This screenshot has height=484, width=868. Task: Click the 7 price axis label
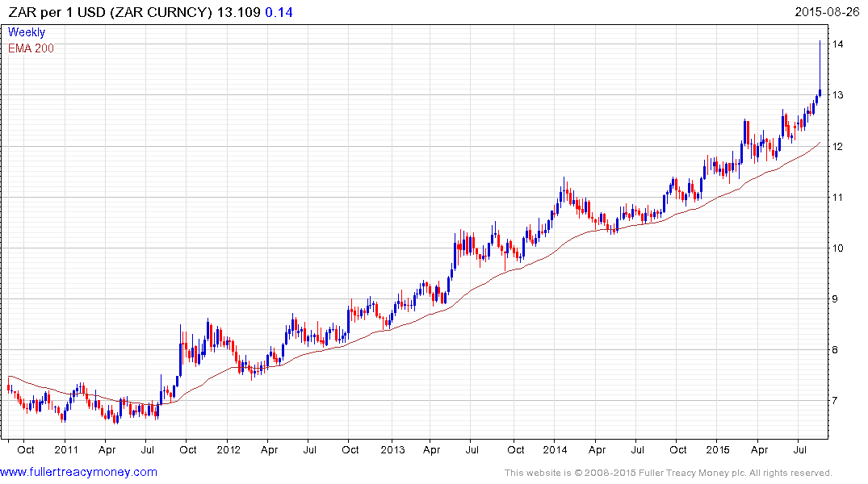(x=836, y=400)
